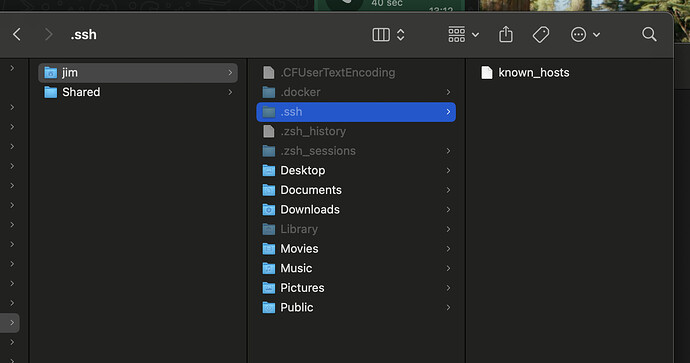Screen dimensions: 690x363
Task: Open dropdown arrow beside ellipsis button
Action: (596, 34)
